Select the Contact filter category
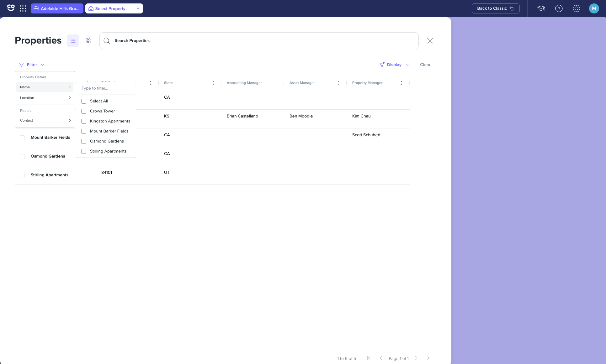Image resolution: width=606 pixels, height=364 pixels. [x=45, y=120]
